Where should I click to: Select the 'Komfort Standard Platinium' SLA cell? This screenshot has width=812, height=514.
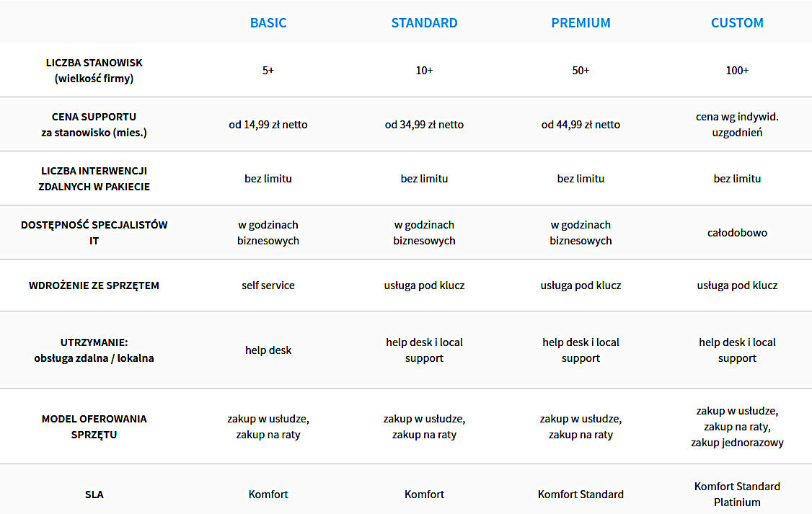(x=737, y=495)
